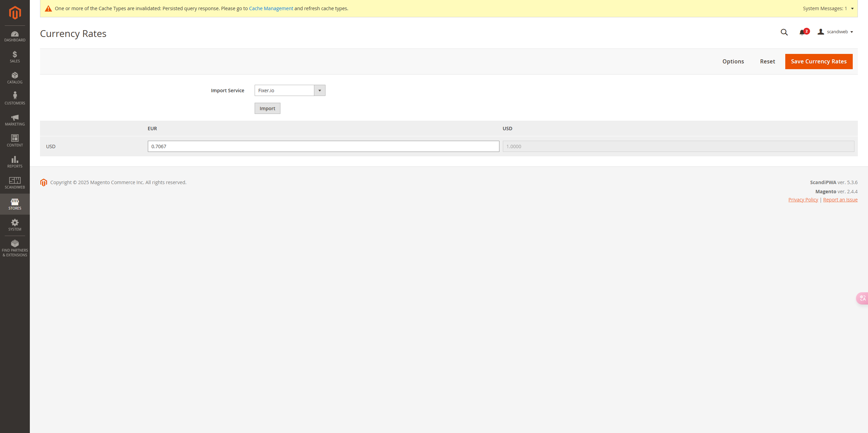868x433 pixels.
Task: Click the Magento logo in sidebar
Action: 15,13
